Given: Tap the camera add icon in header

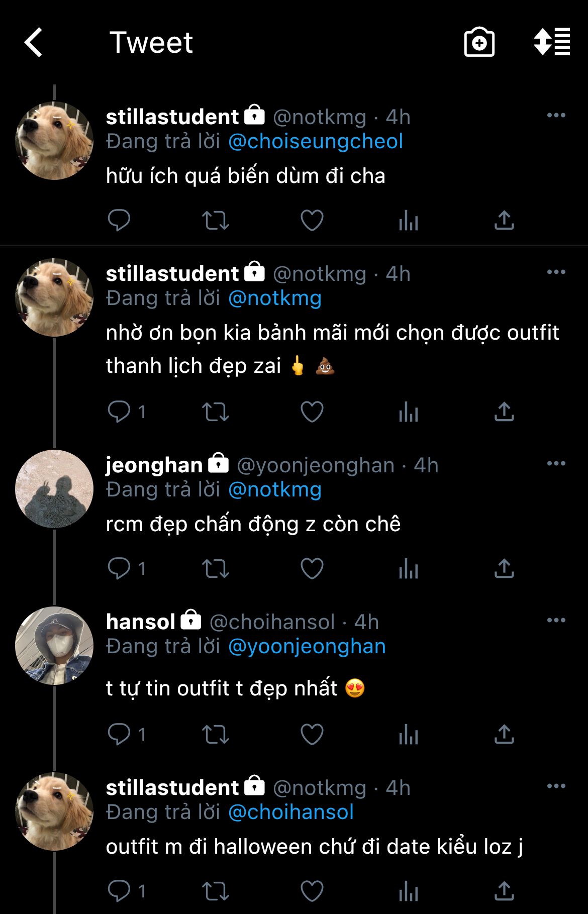Looking at the screenshot, I should pos(479,42).
